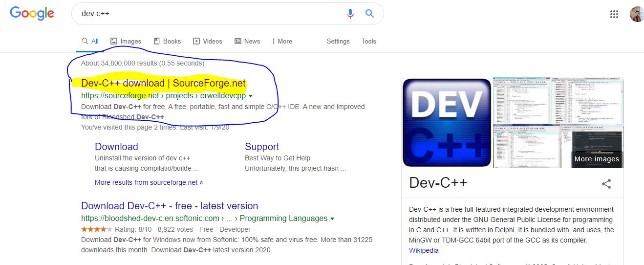The image size is (644, 265).
Task: Share the Dev-C++ knowledge panel
Action: (606, 184)
